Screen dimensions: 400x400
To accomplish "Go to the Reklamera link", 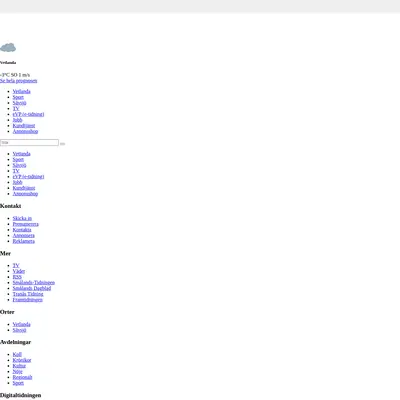I will [24, 241].
